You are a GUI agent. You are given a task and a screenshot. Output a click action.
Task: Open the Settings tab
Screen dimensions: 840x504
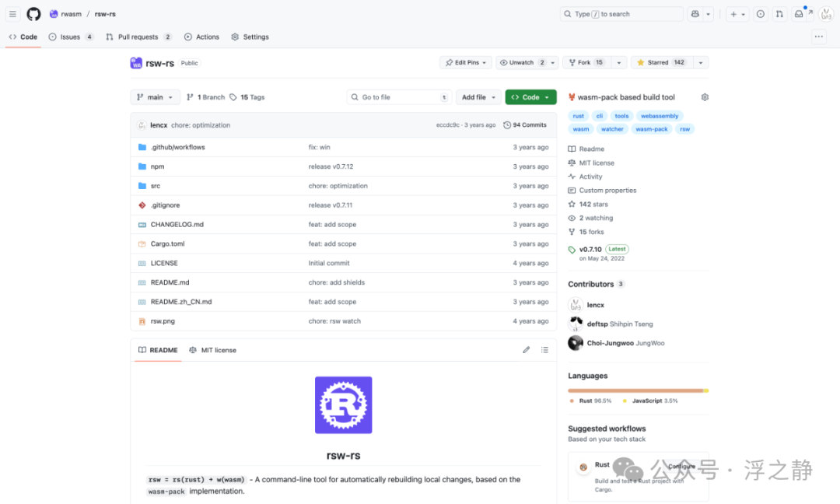(250, 37)
